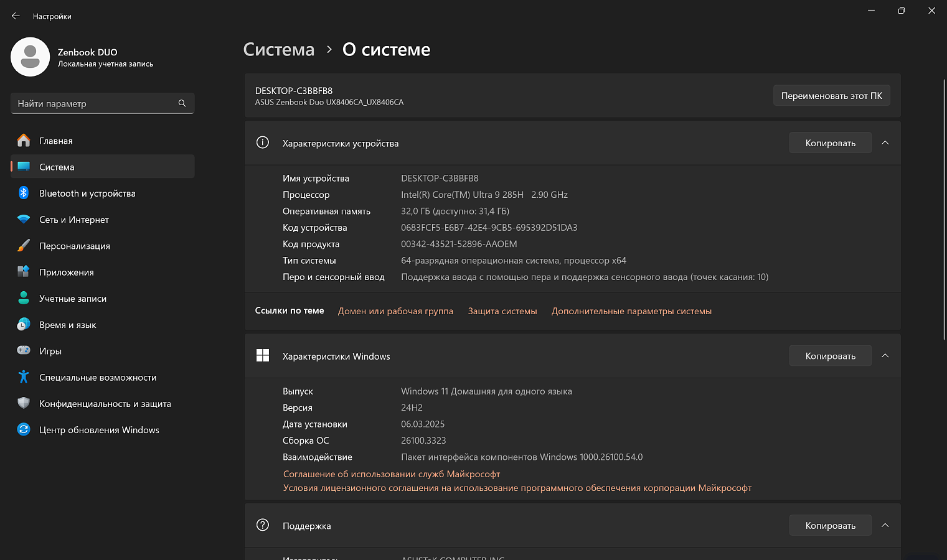Click the Система monitor icon
Viewport: 947px width, 560px height.
click(24, 167)
